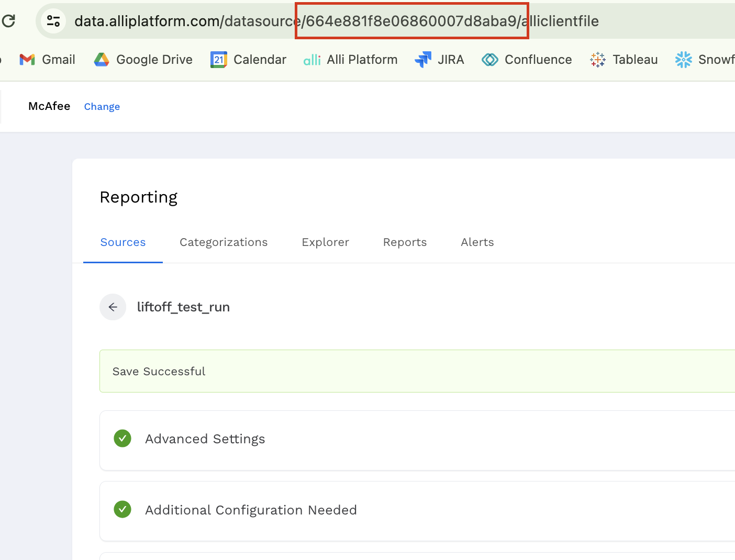
Task: Switch to the Categorizations tab
Action: click(x=224, y=242)
